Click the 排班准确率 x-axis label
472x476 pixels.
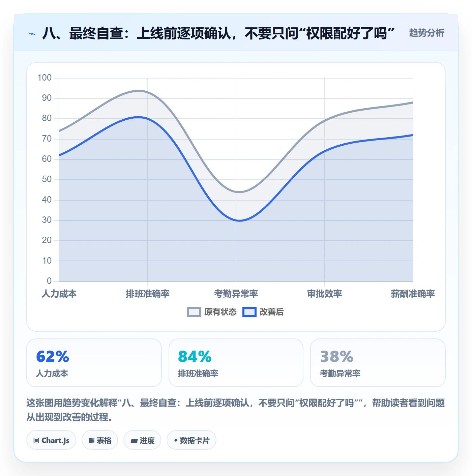point(148,294)
